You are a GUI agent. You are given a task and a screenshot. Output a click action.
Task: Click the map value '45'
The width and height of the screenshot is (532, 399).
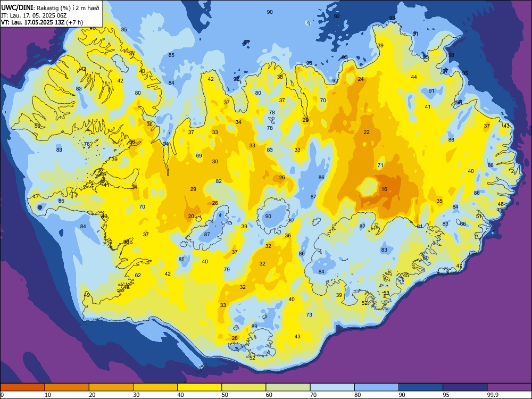[406, 276]
